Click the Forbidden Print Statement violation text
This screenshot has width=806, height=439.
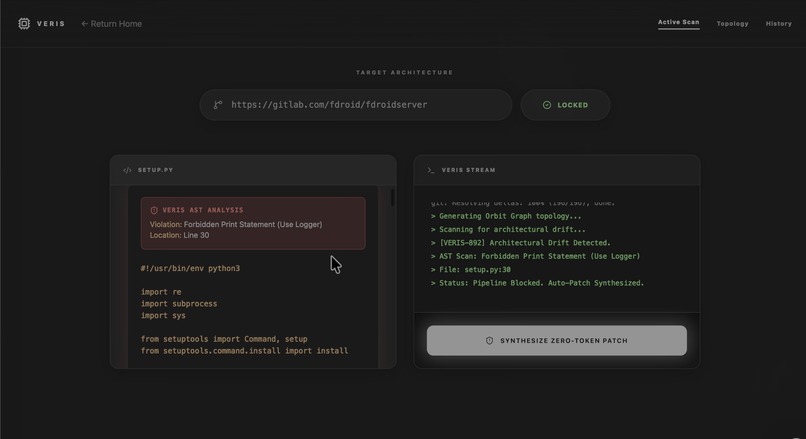tap(236, 224)
